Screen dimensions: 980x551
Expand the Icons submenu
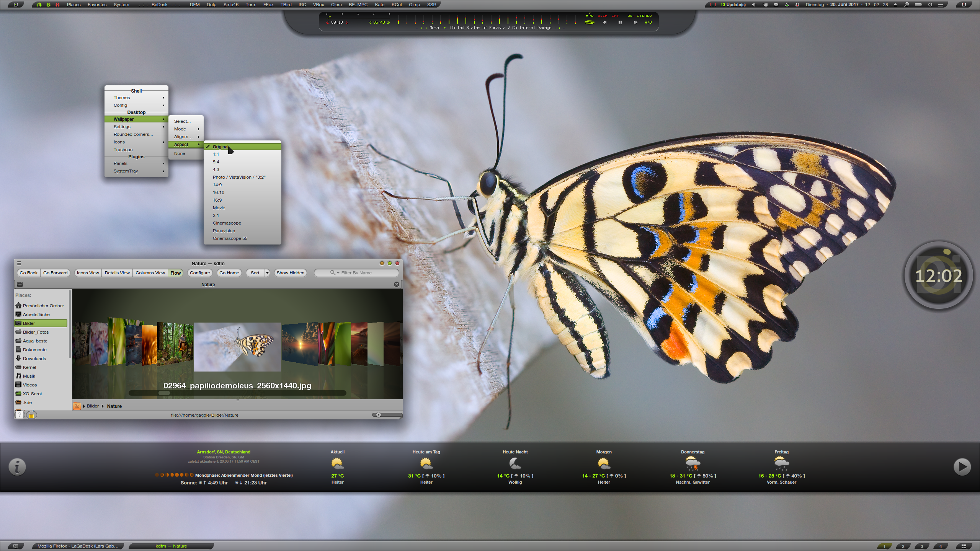(x=136, y=142)
